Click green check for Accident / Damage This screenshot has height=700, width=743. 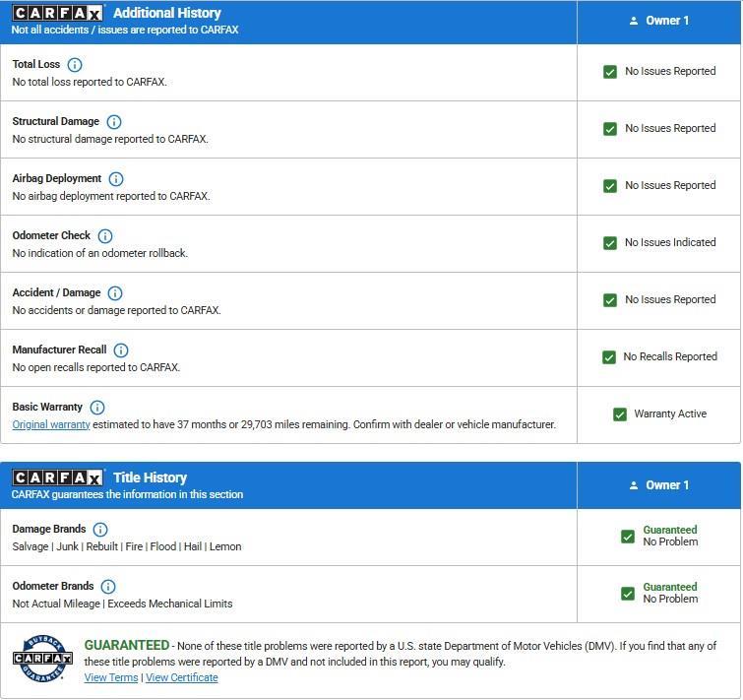click(610, 300)
